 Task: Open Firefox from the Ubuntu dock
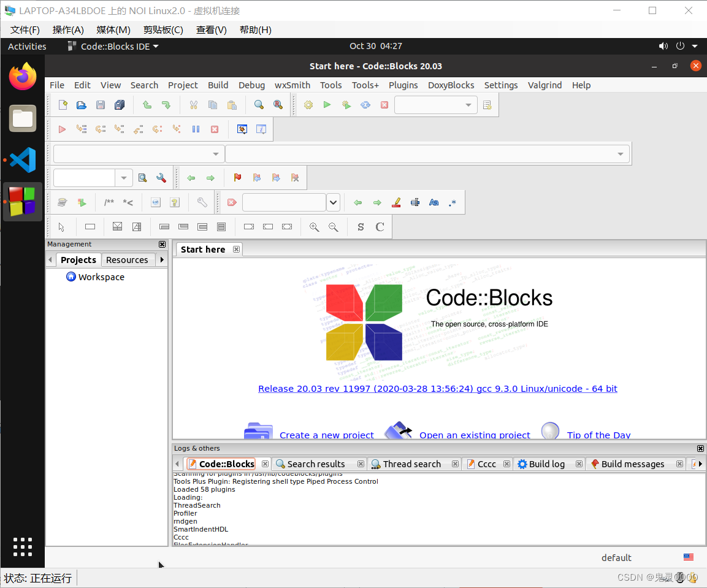pyautogui.click(x=23, y=77)
